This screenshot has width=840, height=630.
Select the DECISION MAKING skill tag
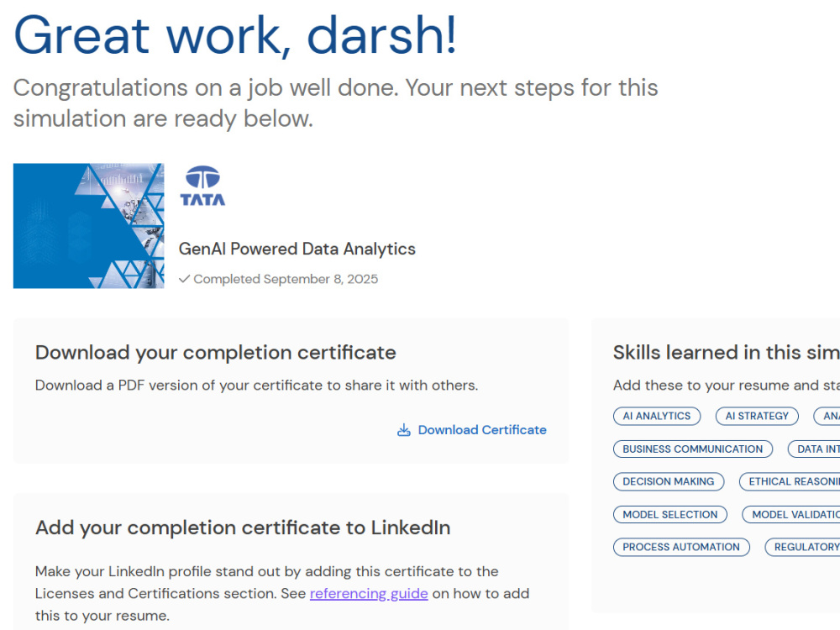pos(669,481)
